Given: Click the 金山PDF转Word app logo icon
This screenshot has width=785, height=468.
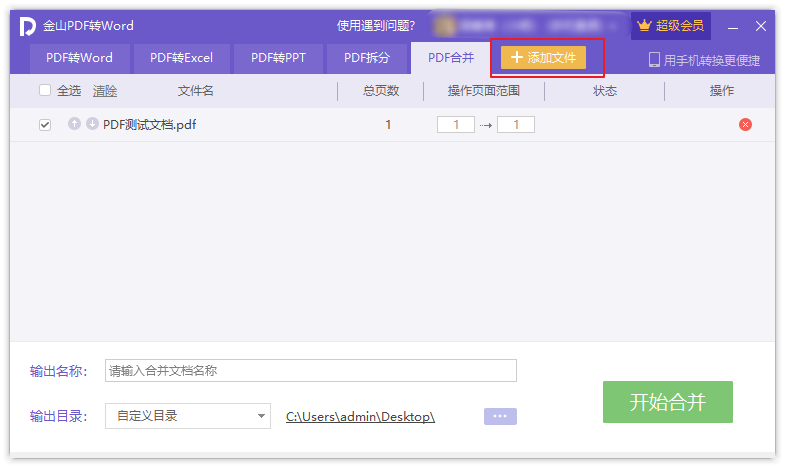Looking at the screenshot, I should (x=28, y=26).
